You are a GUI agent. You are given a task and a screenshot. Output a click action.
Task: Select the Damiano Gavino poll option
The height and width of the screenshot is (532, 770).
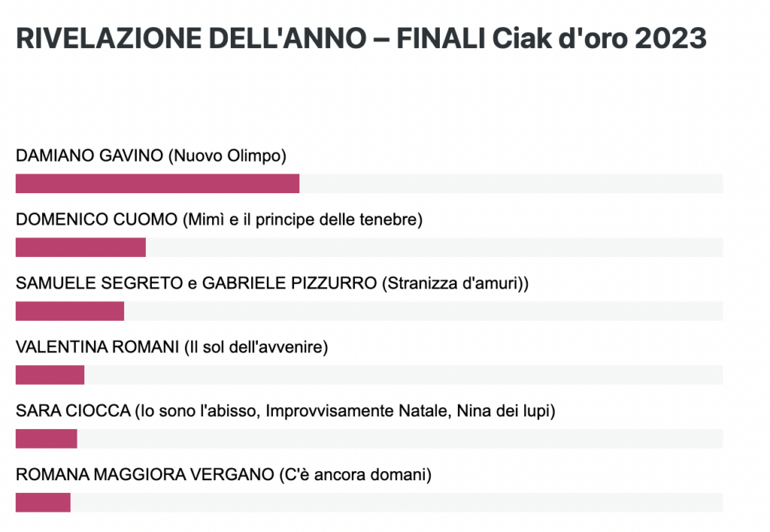pos(150,156)
